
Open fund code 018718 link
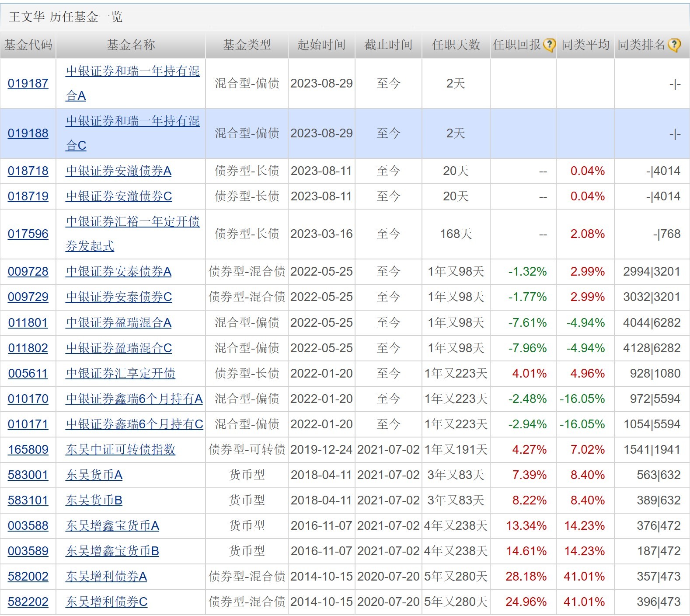tap(28, 171)
